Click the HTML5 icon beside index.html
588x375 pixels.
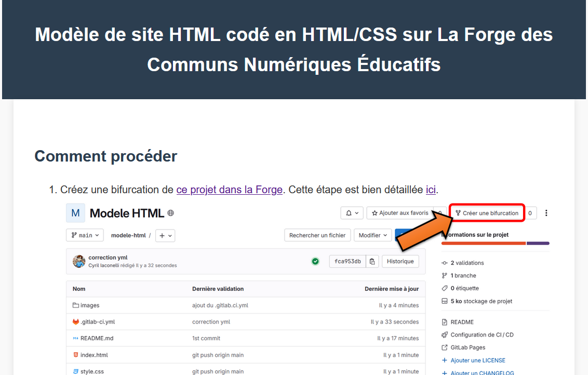[76, 355]
